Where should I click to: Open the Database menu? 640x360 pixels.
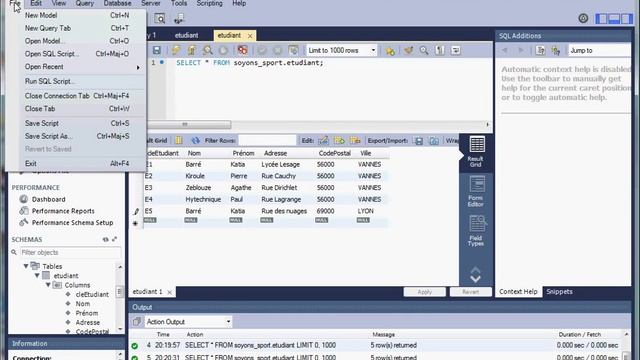tap(117, 3)
